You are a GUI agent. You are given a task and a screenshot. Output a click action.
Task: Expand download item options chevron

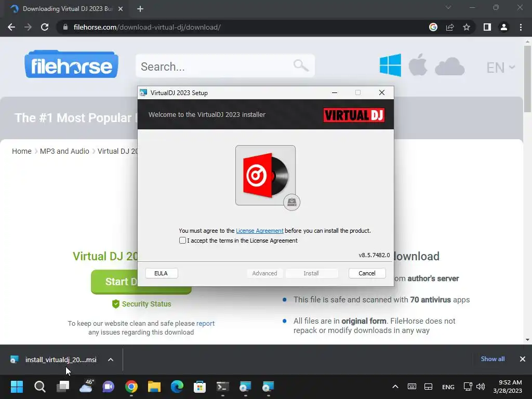click(111, 360)
